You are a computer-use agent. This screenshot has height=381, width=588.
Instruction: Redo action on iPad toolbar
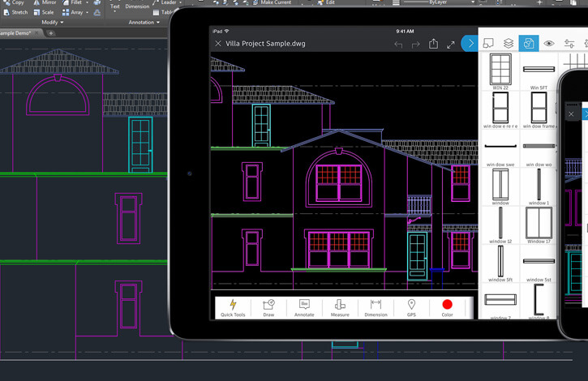[x=415, y=45]
